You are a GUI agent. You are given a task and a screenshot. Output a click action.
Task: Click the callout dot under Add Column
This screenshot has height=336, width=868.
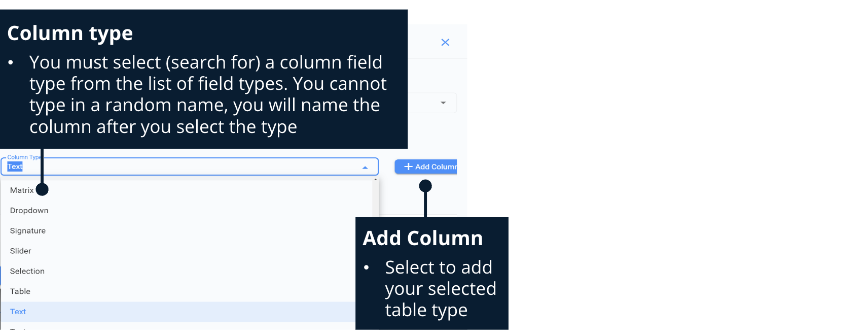pyautogui.click(x=425, y=186)
